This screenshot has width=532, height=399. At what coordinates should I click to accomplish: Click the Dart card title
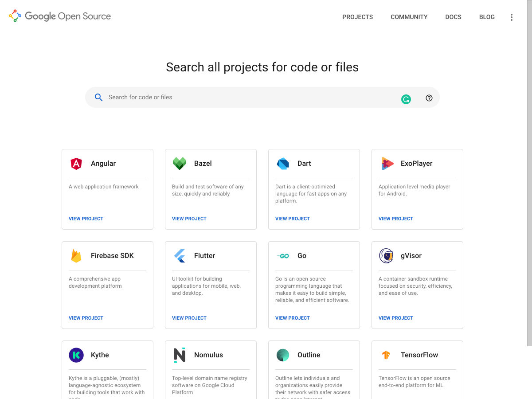[x=304, y=164]
